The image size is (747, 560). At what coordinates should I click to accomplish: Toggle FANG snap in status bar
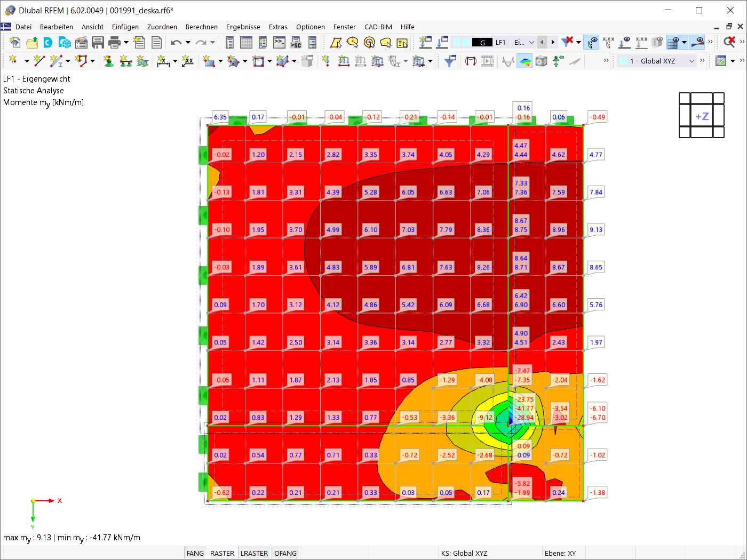click(195, 553)
